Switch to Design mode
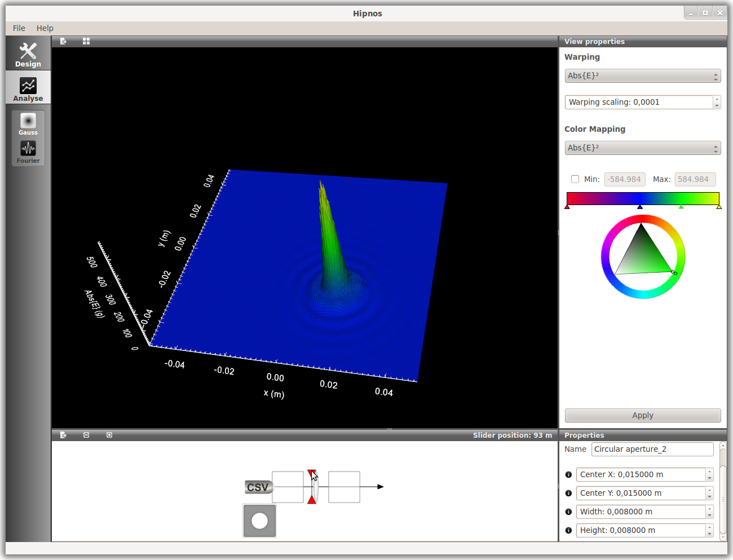Screen dimensions: 733x560 pos(28,54)
